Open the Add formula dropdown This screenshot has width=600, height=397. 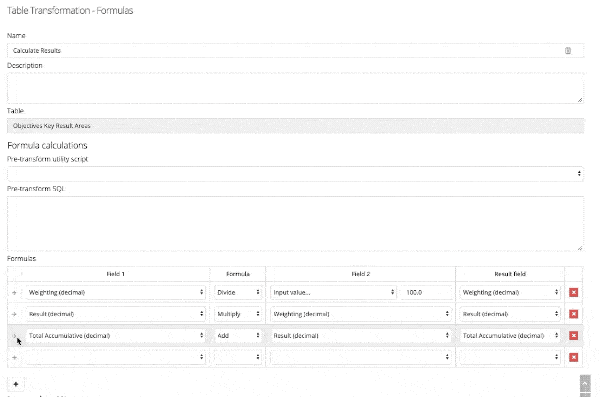coord(238,336)
